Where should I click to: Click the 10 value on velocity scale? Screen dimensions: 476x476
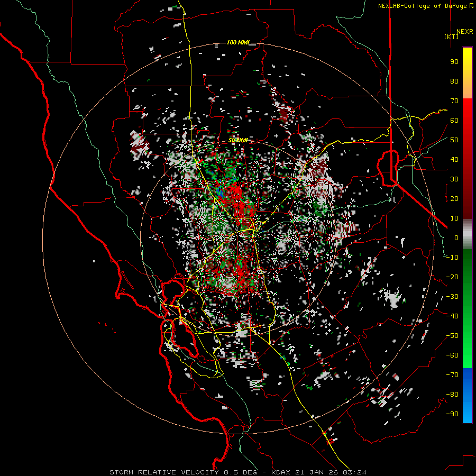(x=454, y=218)
